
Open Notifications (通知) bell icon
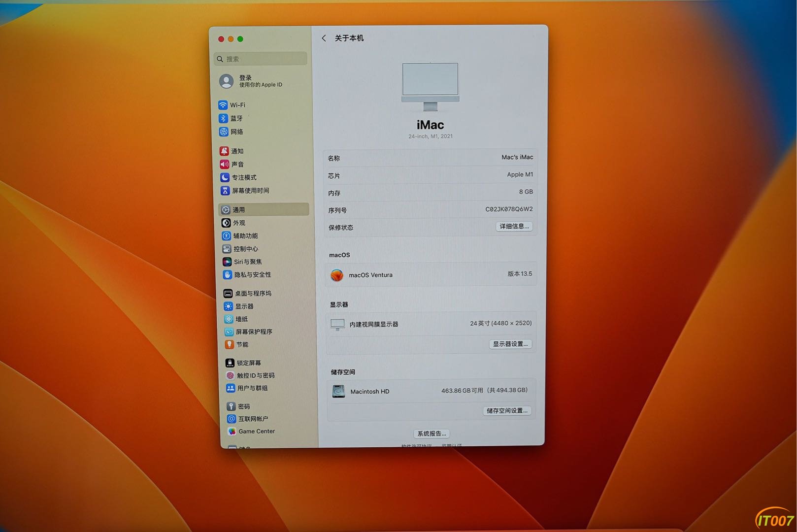pyautogui.click(x=224, y=151)
